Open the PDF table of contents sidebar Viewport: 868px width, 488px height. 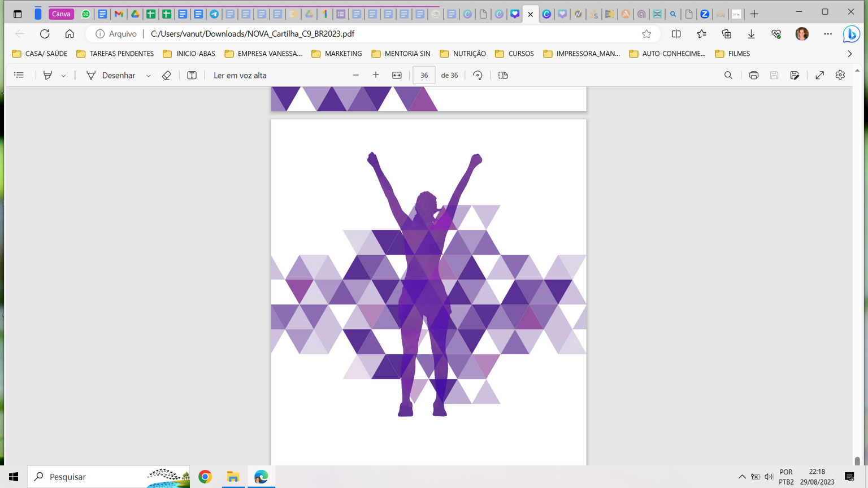coord(19,75)
